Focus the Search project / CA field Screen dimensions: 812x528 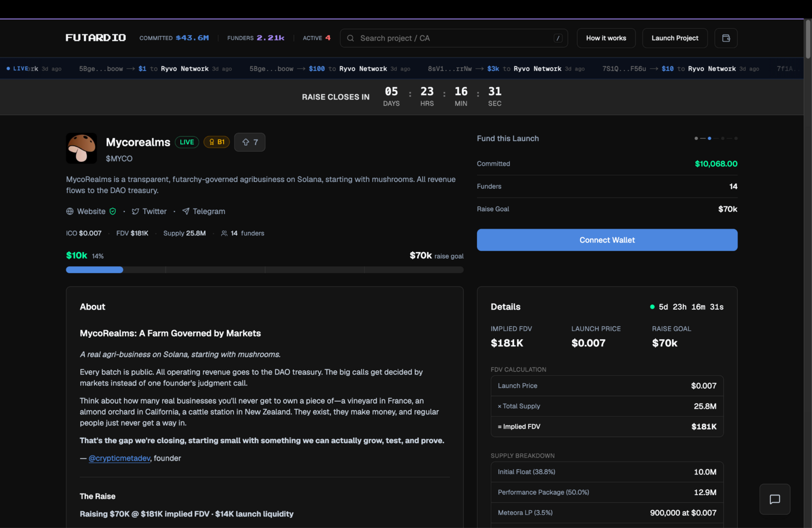(x=453, y=38)
